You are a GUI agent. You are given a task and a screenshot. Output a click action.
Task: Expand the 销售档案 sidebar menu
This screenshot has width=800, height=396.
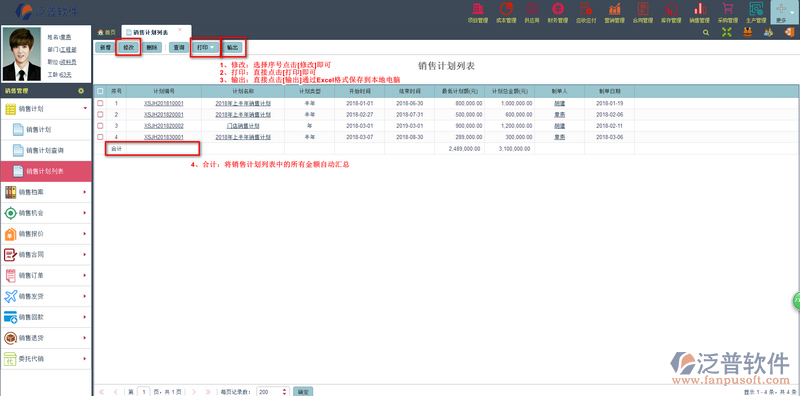click(46, 192)
